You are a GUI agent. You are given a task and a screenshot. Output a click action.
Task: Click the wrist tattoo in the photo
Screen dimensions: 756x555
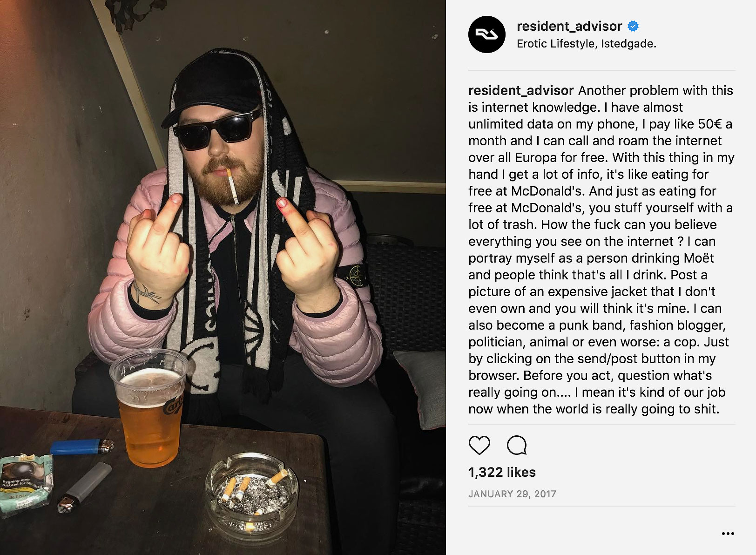[x=146, y=293]
